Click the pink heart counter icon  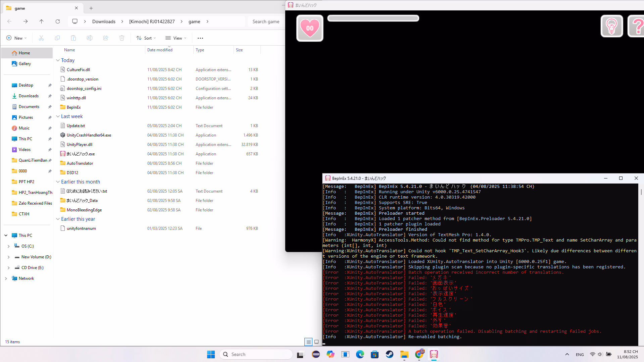point(309,28)
